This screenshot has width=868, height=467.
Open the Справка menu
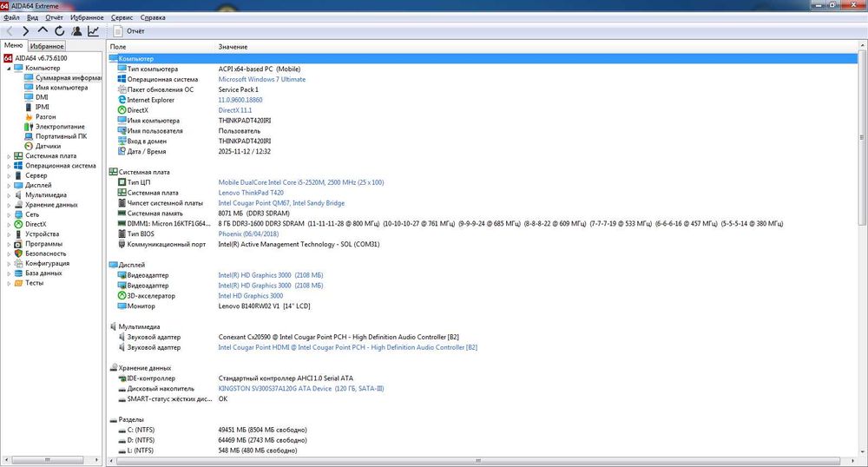coord(153,17)
